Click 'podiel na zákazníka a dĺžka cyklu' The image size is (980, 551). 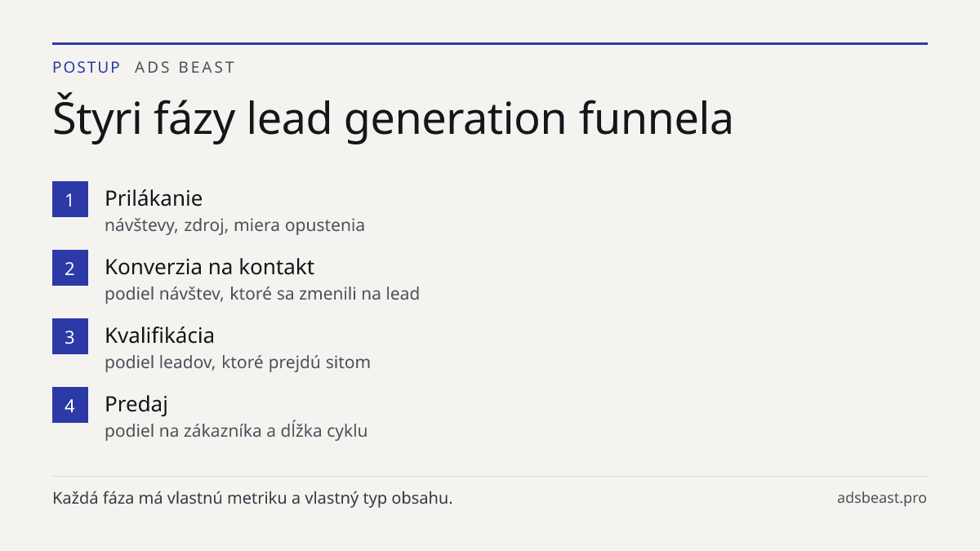click(x=236, y=431)
